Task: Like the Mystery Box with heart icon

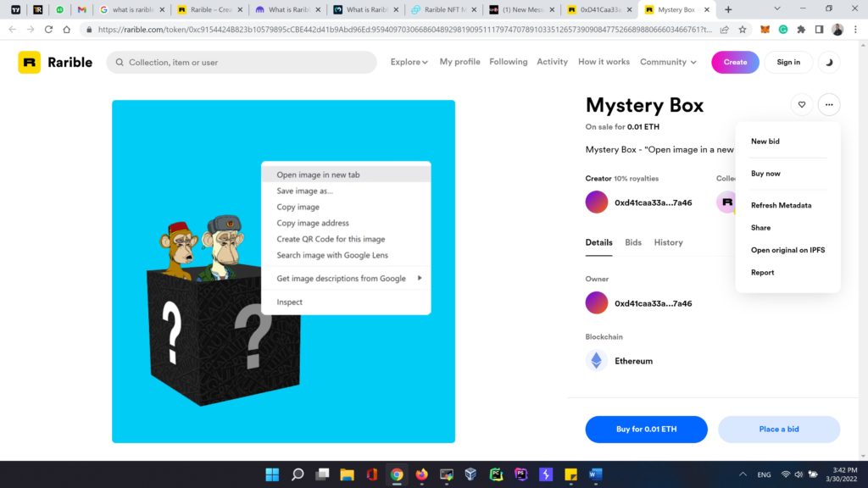Action: tap(801, 105)
